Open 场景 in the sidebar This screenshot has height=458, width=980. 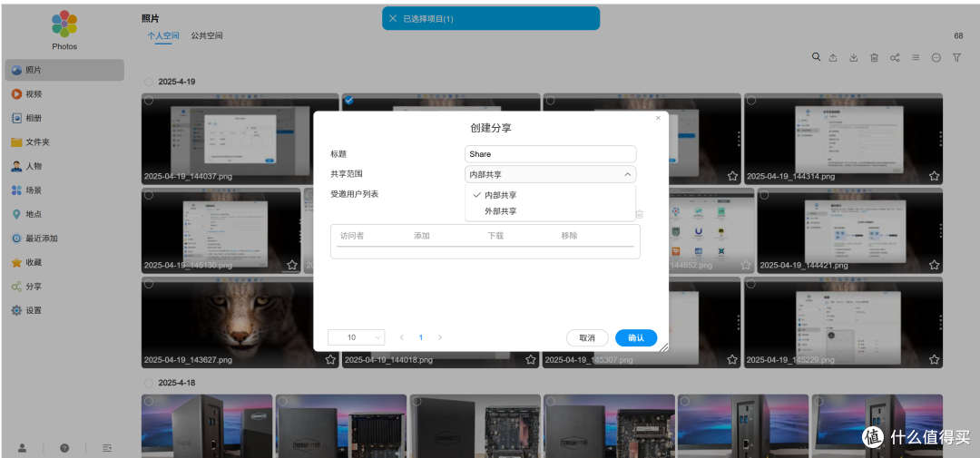click(64, 190)
